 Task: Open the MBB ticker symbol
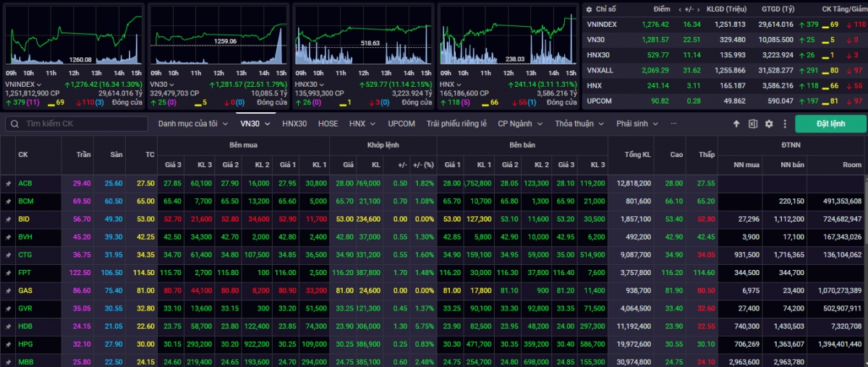point(25,361)
